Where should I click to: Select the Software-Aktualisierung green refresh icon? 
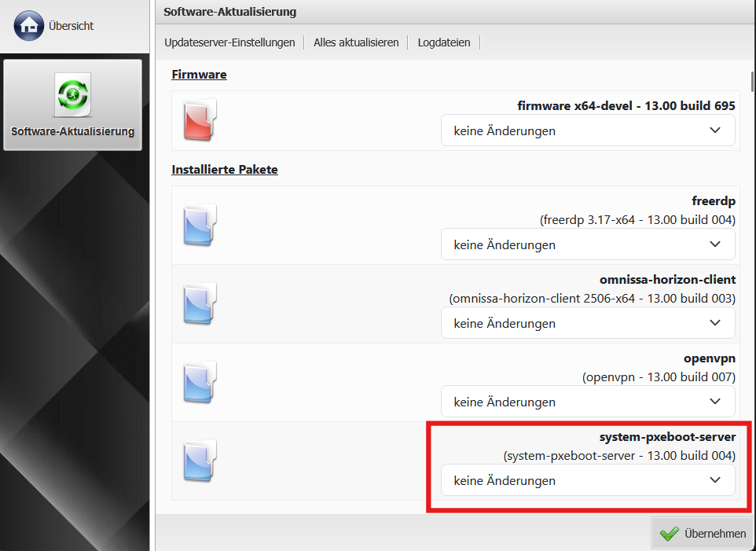pos(72,95)
